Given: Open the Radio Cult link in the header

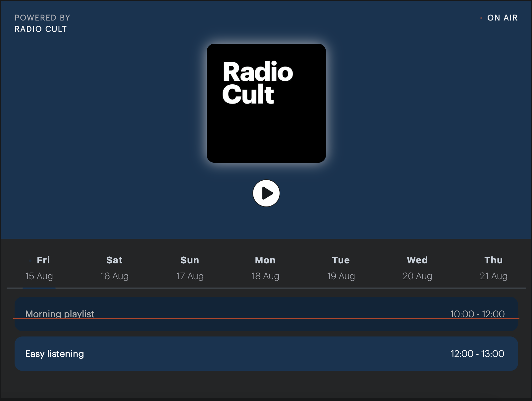Looking at the screenshot, I should (41, 29).
